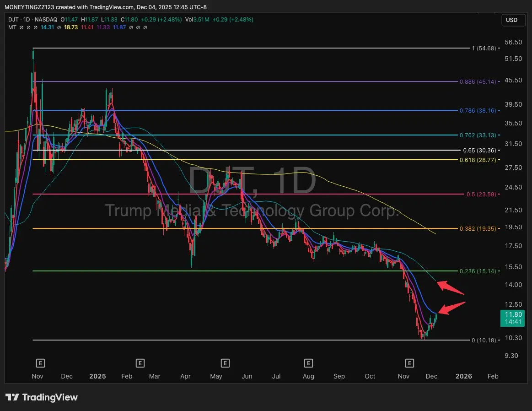Select the Fib label 0.65 (30.36)
Screen dimensions: 532x411
pos(479,151)
